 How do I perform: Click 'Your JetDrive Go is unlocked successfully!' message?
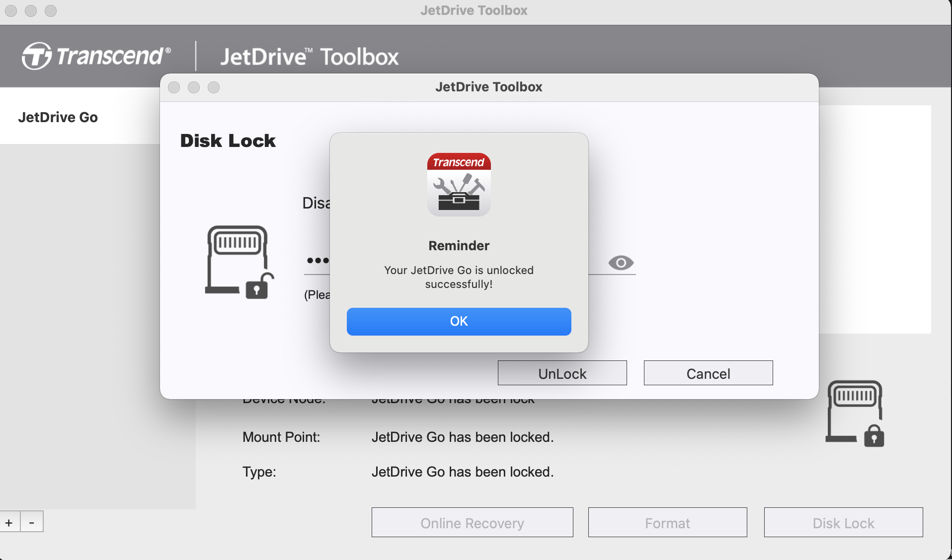coord(459,277)
